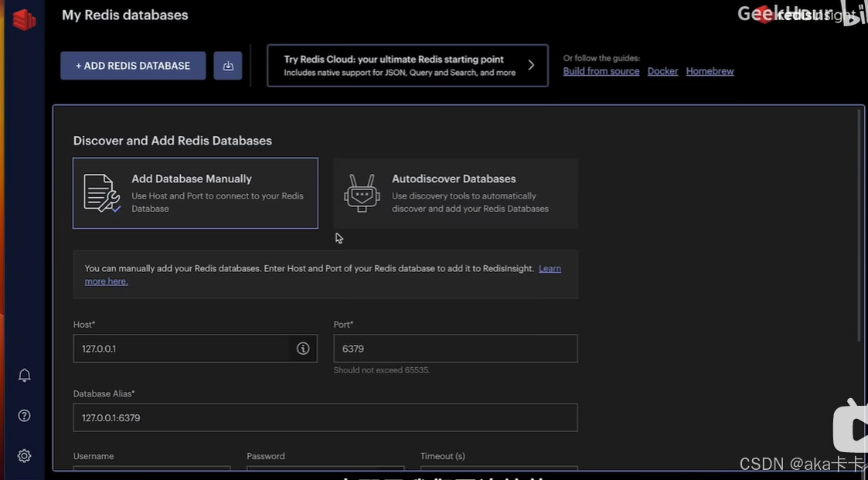868x480 pixels.
Task: Click the Learn more here link
Action: [550, 268]
